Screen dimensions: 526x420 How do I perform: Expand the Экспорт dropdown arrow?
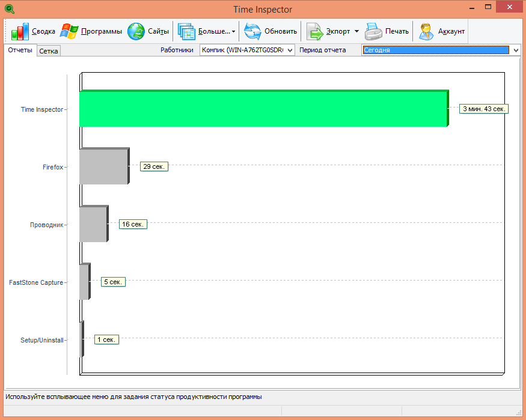tap(356, 31)
